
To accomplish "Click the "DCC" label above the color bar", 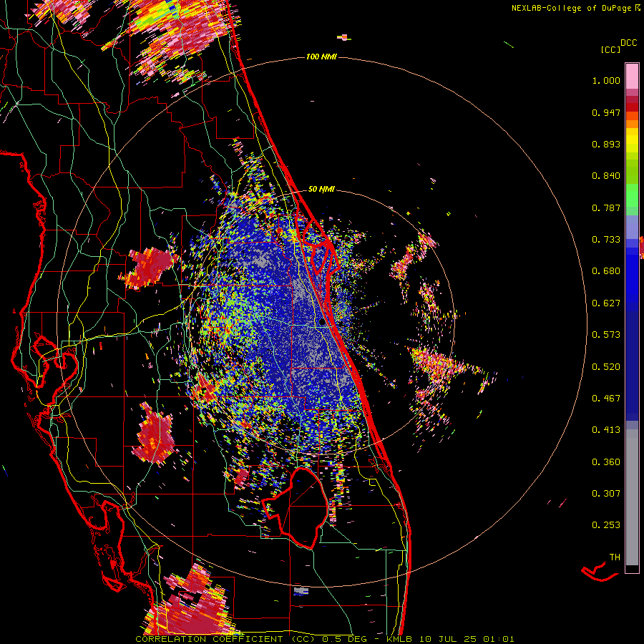I will (x=628, y=43).
